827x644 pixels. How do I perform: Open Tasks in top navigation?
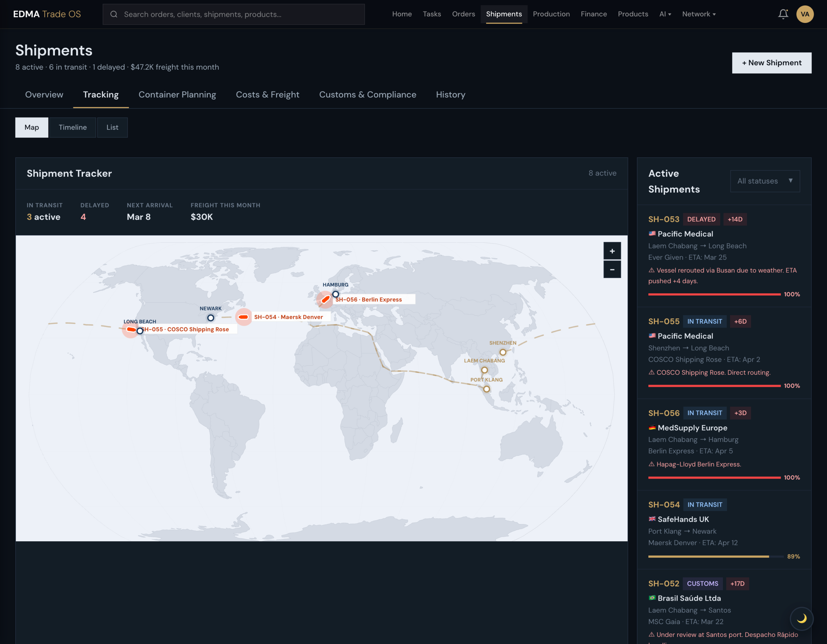coord(432,14)
